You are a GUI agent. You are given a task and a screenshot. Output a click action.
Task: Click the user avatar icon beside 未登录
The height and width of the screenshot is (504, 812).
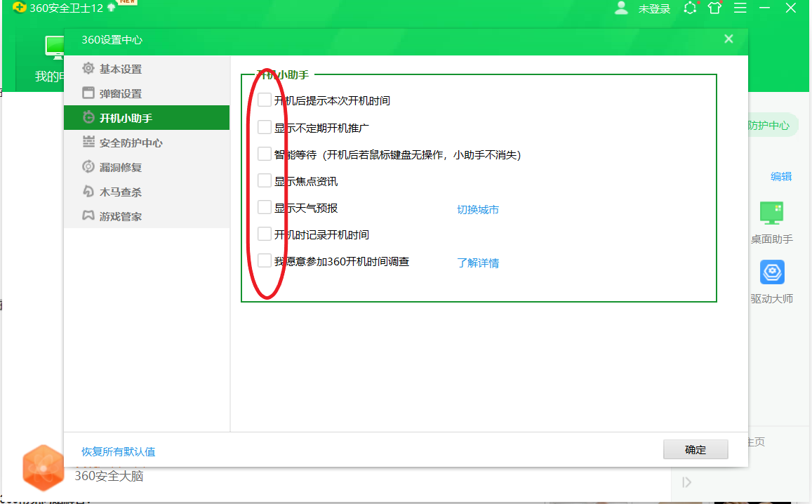[x=621, y=8]
